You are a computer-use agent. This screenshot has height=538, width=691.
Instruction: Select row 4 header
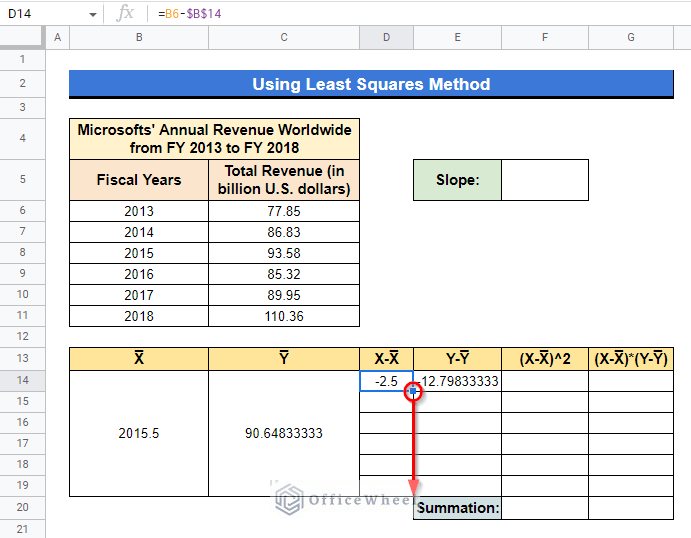coord(22,138)
